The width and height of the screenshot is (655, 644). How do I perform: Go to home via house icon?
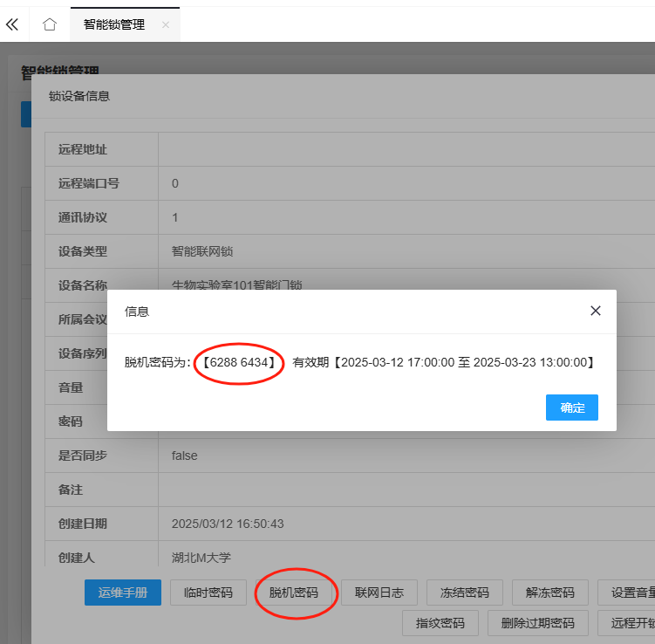(x=50, y=24)
